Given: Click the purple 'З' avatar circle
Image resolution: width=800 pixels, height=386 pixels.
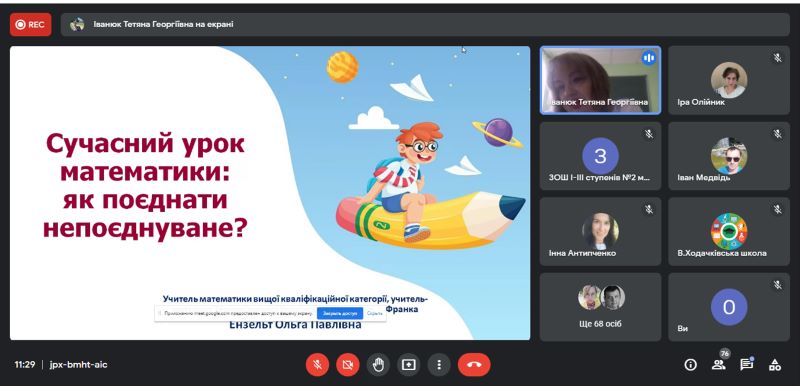Looking at the screenshot, I should 601,156.
